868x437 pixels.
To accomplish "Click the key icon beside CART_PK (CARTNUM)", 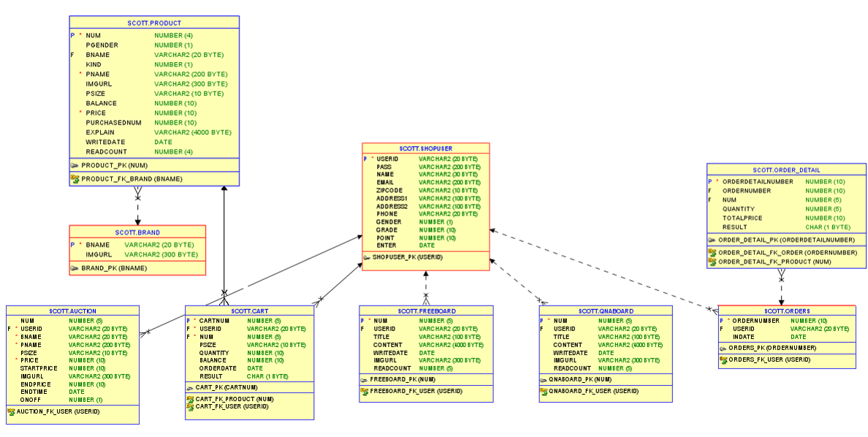I will [x=190, y=388].
